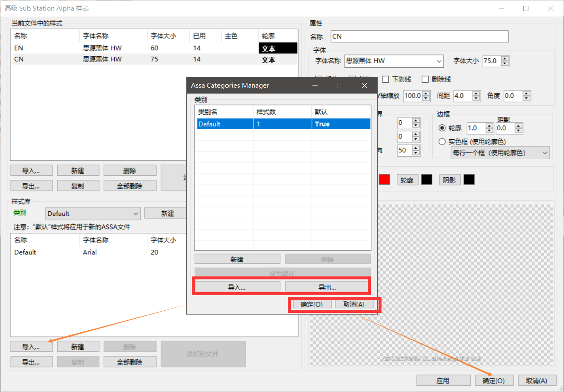Click 新建 below the category list

(237, 259)
